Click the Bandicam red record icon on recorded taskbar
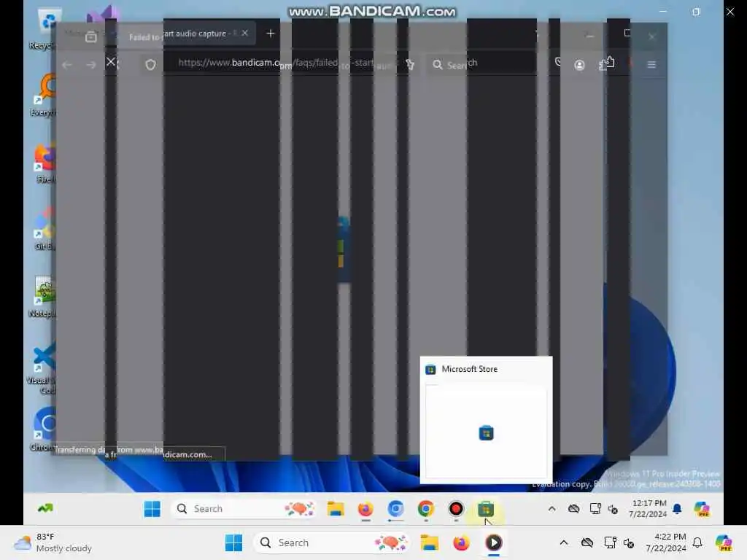 pyautogui.click(x=456, y=509)
